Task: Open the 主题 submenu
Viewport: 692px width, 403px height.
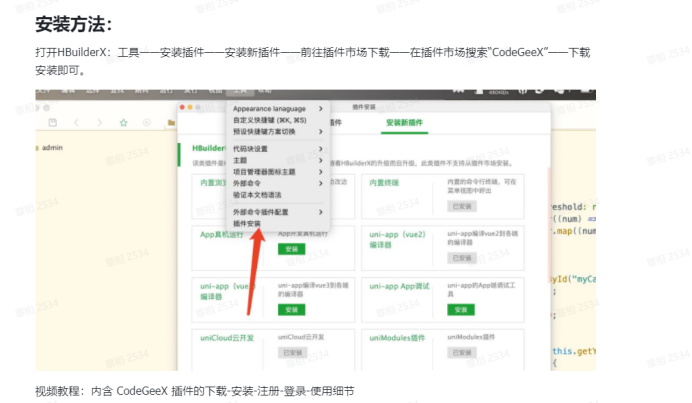Action: pyautogui.click(x=278, y=160)
